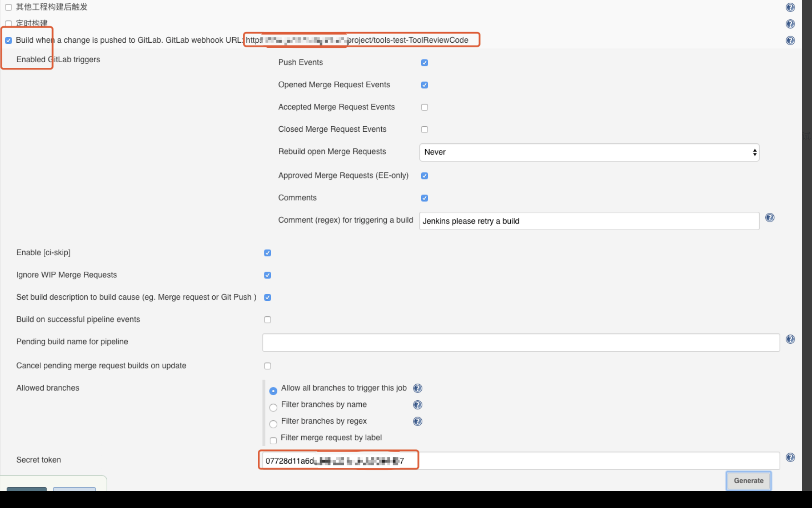Screen dimensions: 812x508
Task: Show help for Allow all branches option
Action: [418, 388]
